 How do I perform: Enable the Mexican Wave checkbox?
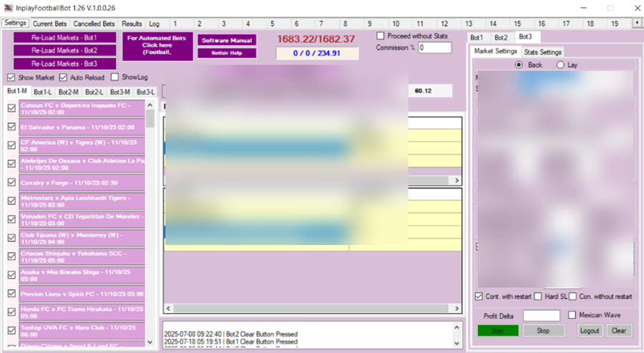[572, 315]
